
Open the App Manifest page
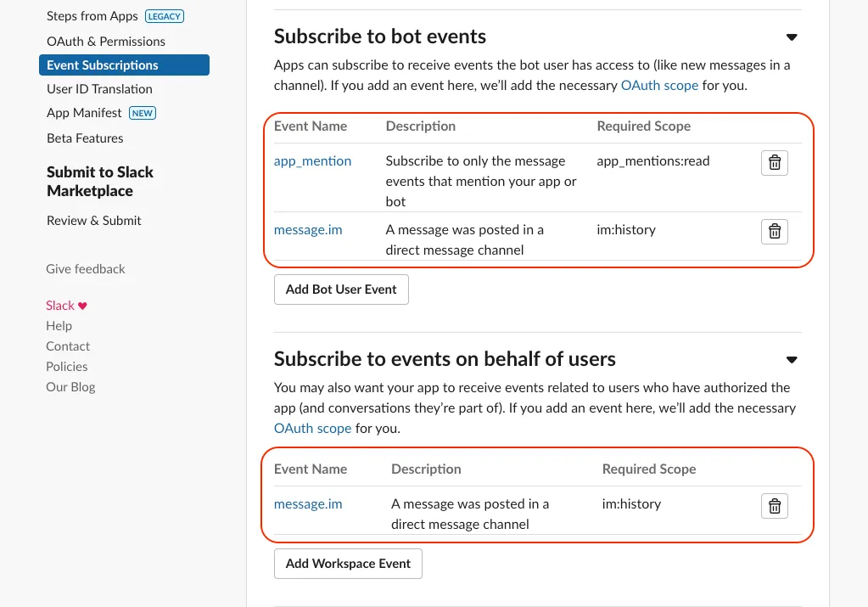point(85,113)
